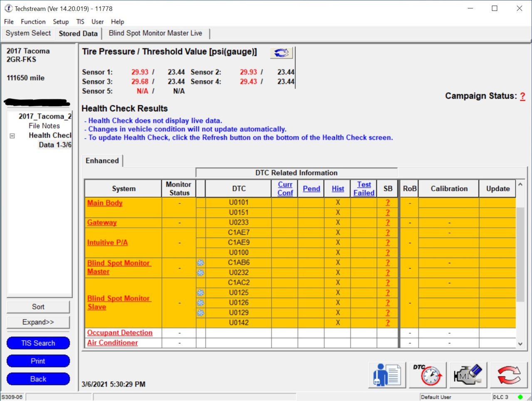Open the TIS menu
This screenshot has height=401, width=532.
[80, 22]
